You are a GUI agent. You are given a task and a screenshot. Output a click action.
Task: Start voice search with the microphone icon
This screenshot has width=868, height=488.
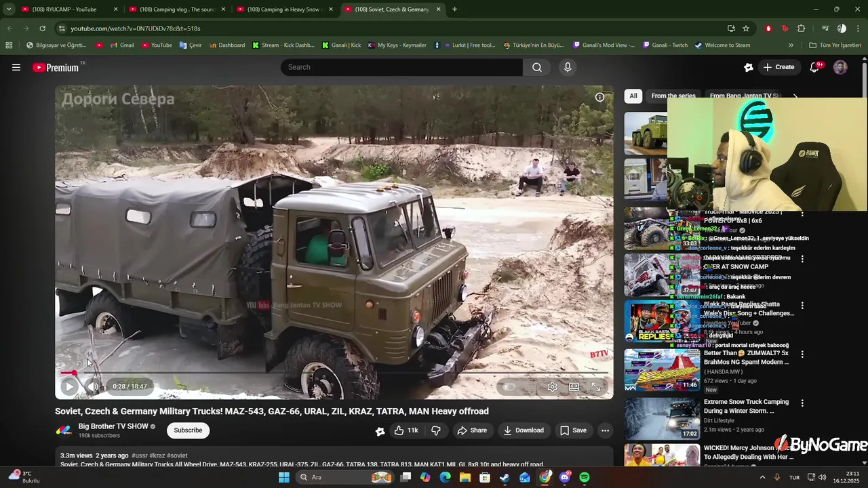(568, 67)
